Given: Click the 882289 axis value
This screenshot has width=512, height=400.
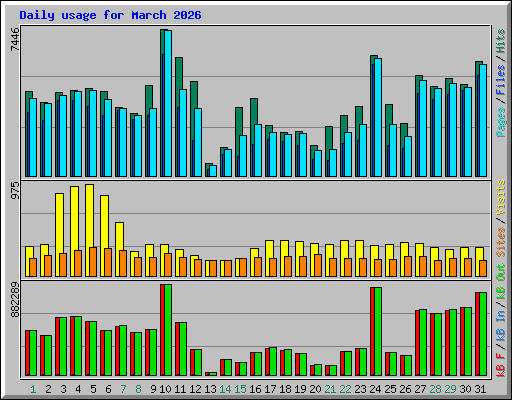Looking at the screenshot, I should 15,300.
